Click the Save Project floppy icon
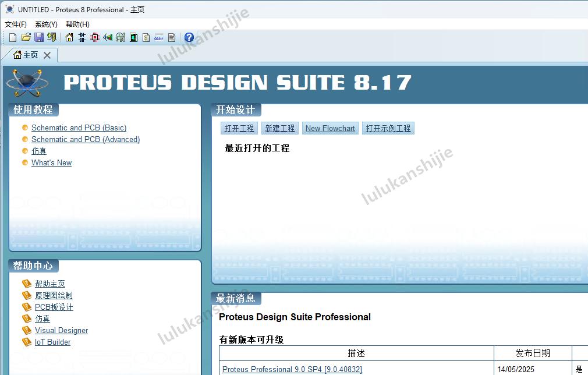Screen dimensions: 588x375 [39, 37]
